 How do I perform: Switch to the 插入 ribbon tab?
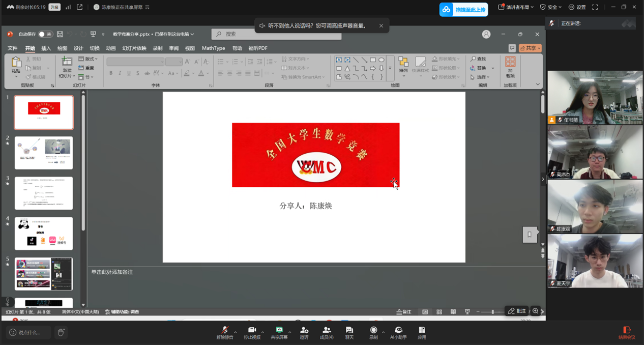46,48
